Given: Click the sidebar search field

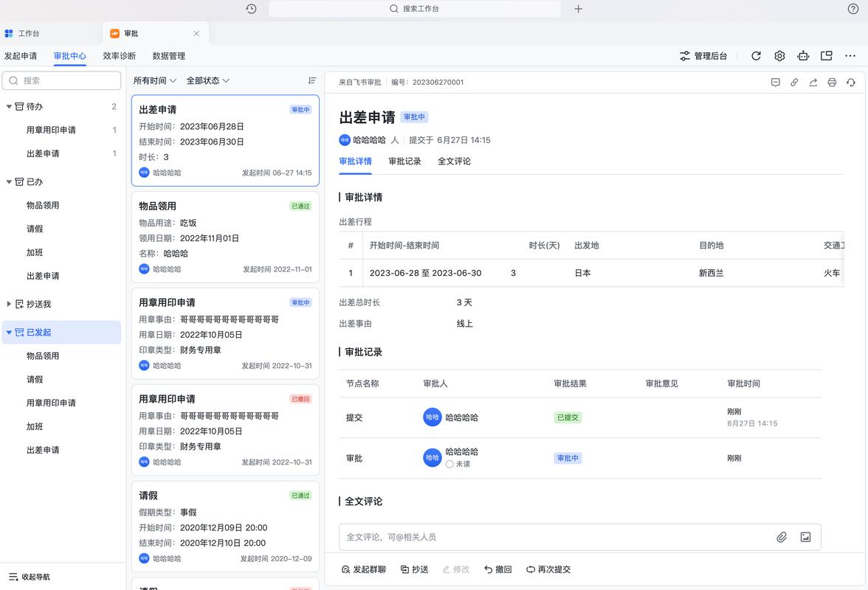Looking at the screenshot, I should [61, 80].
